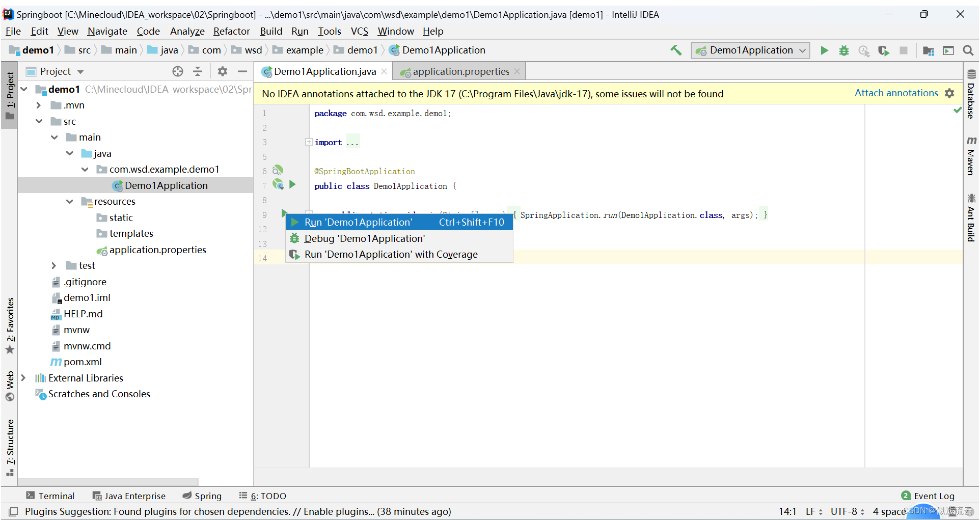Viewport: 980px width, 520px height.
Task: Choose Run 'Demo1Application' with Coverage
Action: (399, 254)
